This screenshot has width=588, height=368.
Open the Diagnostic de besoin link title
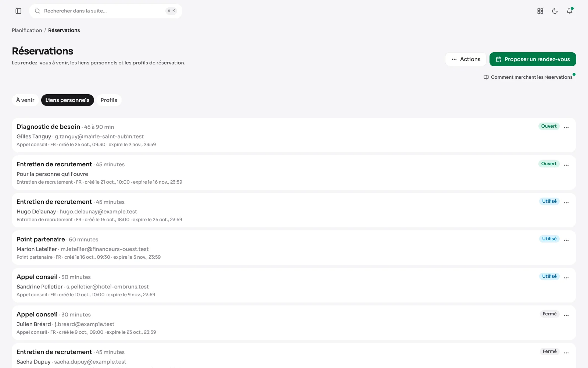pos(48,127)
